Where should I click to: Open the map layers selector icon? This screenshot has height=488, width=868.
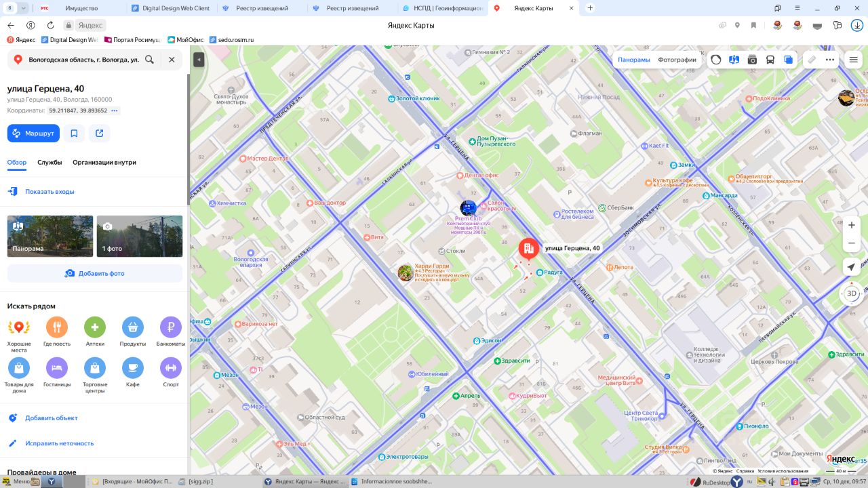(x=789, y=60)
